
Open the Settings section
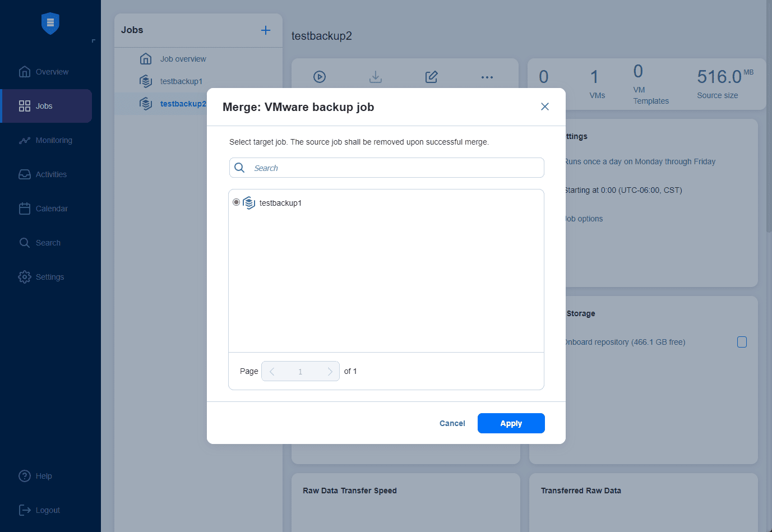(x=49, y=276)
